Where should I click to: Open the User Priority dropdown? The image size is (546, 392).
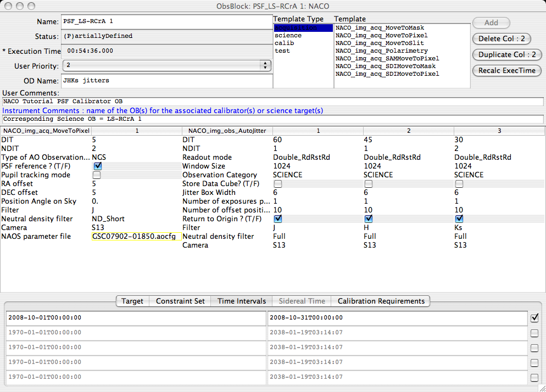[x=167, y=65]
